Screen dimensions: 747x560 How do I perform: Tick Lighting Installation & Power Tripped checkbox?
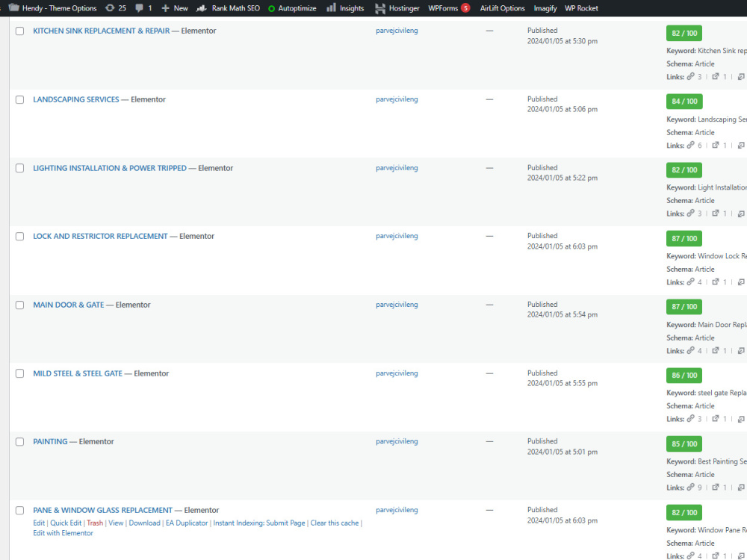(x=19, y=168)
